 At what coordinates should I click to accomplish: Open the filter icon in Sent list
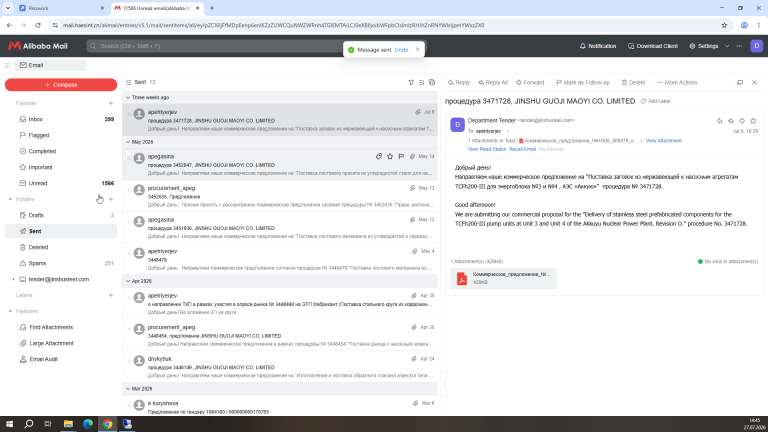tap(411, 82)
